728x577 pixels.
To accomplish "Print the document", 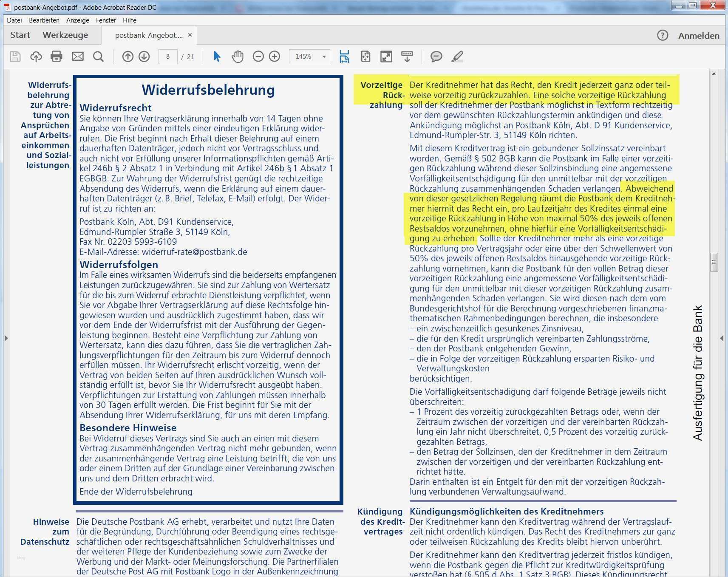I will 57,57.
